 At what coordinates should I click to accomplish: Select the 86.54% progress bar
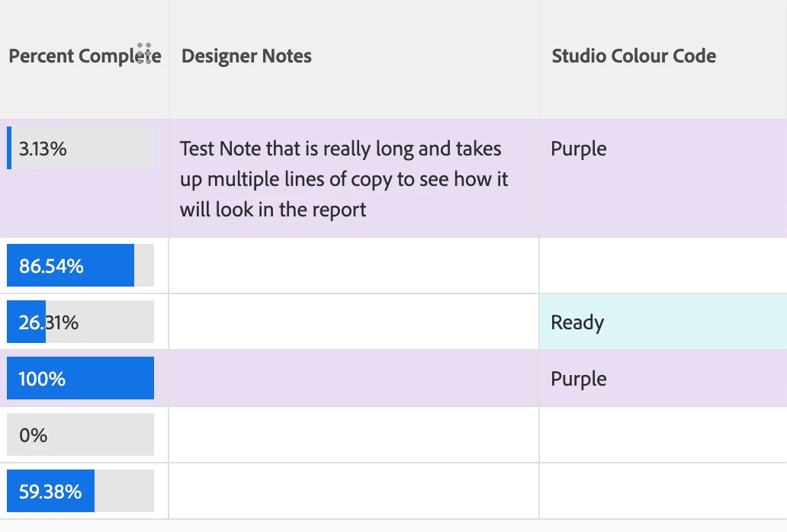point(80,266)
